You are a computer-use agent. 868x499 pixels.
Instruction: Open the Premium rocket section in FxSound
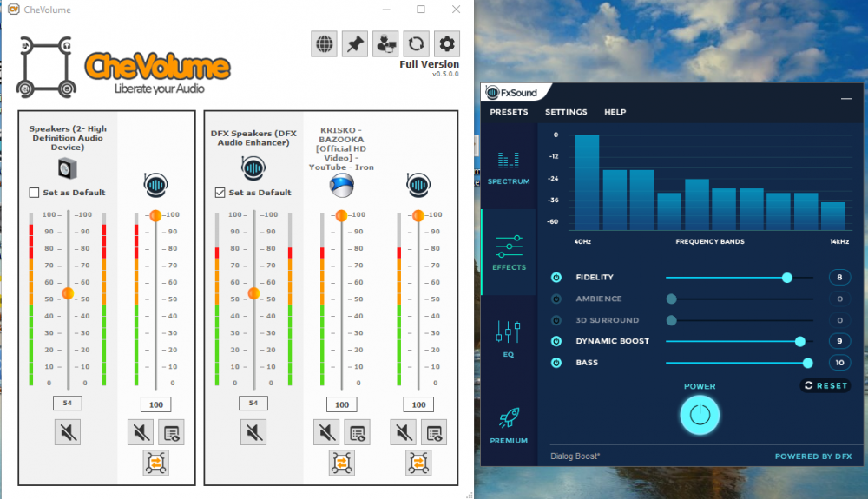tap(509, 425)
